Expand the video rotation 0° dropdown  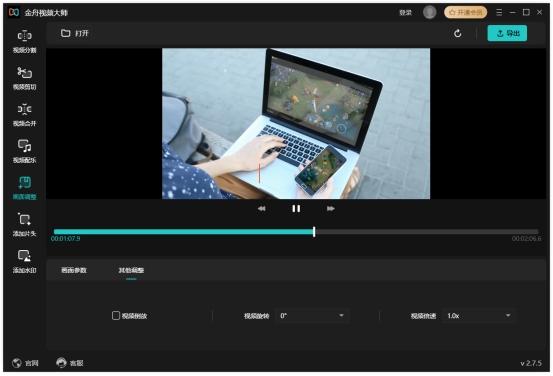312,316
